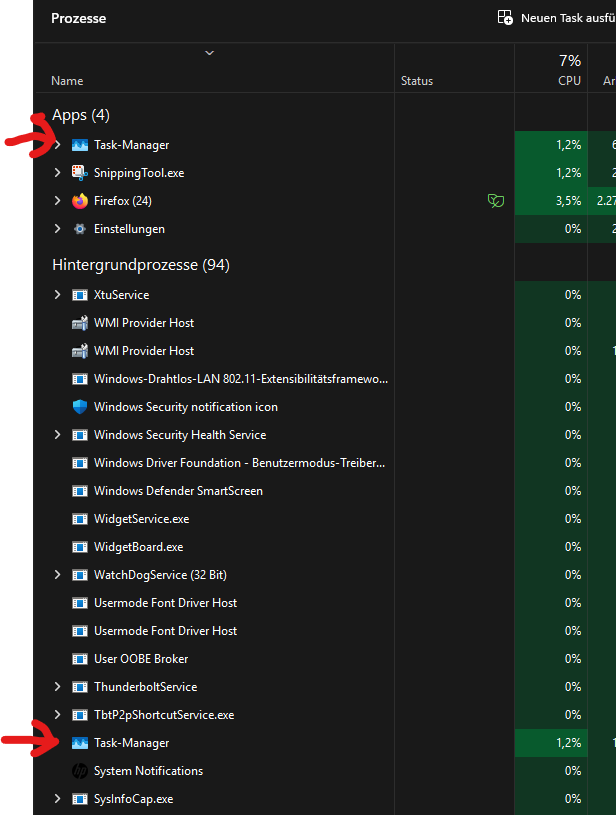This screenshot has height=815, width=616.
Task: Expand the ThunderboltService entry
Action: 57,687
